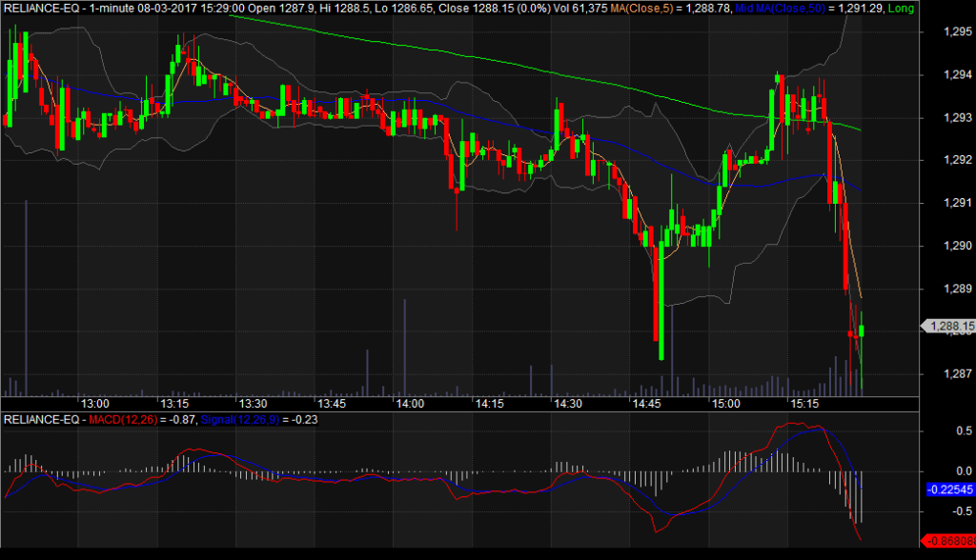Click the 15:15 time axis marker
The height and width of the screenshot is (560, 976).
point(804,404)
